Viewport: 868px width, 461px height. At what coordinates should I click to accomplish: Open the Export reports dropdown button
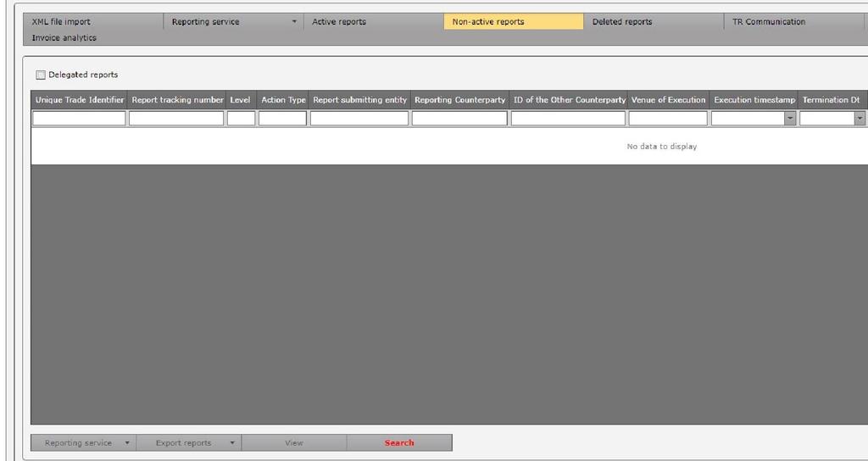(188, 442)
